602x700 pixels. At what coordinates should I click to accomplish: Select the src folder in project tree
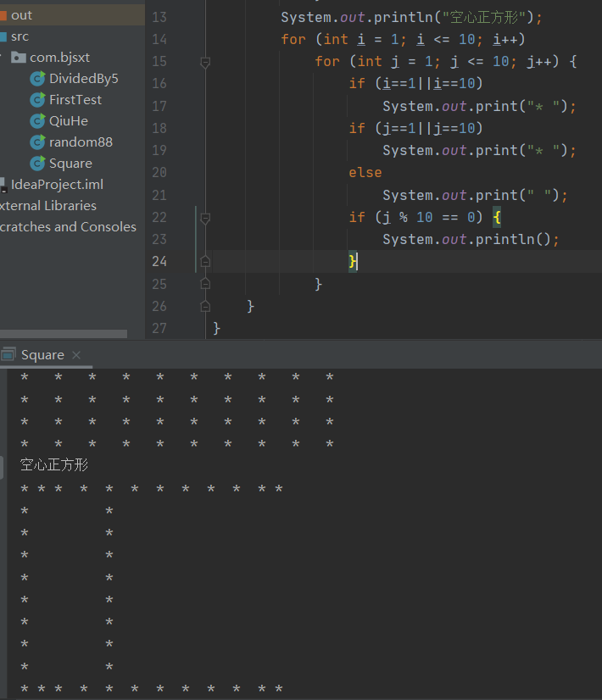(x=20, y=36)
